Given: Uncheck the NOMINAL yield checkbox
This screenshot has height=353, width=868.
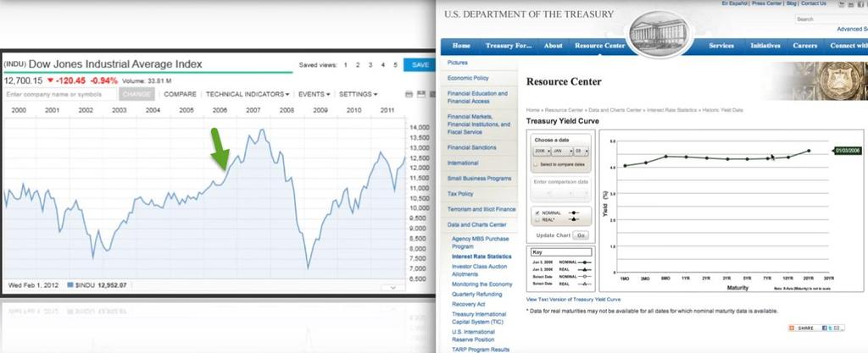Looking at the screenshot, I should [537, 212].
